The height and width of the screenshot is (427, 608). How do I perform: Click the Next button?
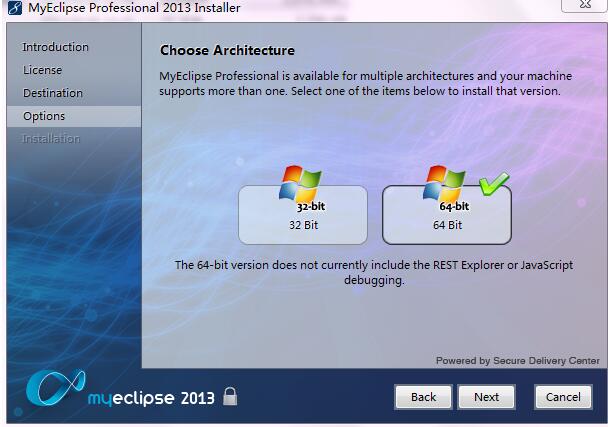pos(487,397)
